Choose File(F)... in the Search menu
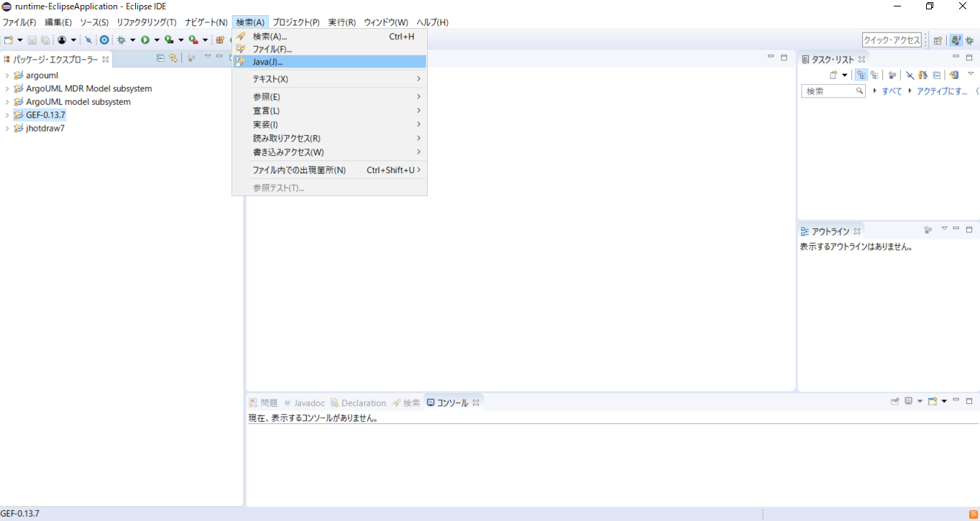This screenshot has width=980, height=521. pyautogui.click(x=329, y=49)
